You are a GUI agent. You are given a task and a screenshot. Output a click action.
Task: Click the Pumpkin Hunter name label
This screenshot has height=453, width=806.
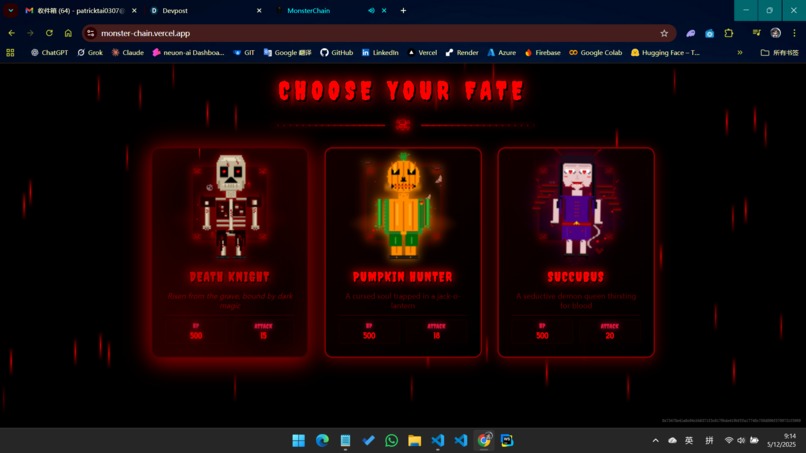coord(403,277)
